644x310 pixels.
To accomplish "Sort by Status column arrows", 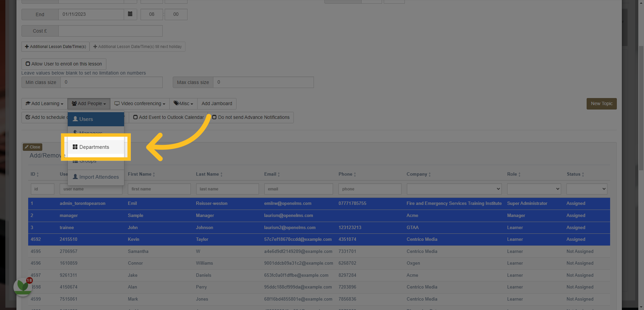I will coord(583,174).
